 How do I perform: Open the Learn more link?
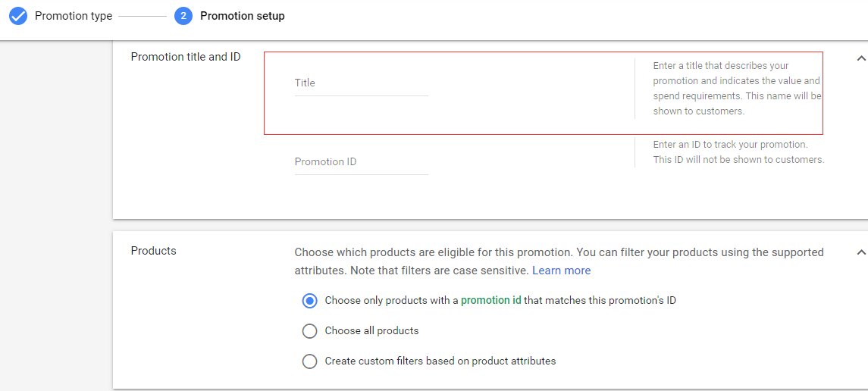pyautogui.click(x=561, y=271)
